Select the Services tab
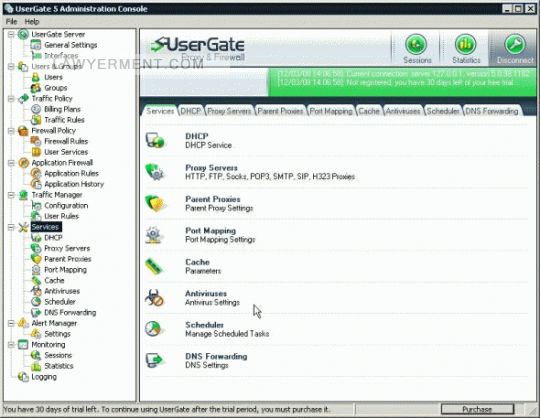Image resolution: width=540 pixels, height=418 pixels. point(160,111)
